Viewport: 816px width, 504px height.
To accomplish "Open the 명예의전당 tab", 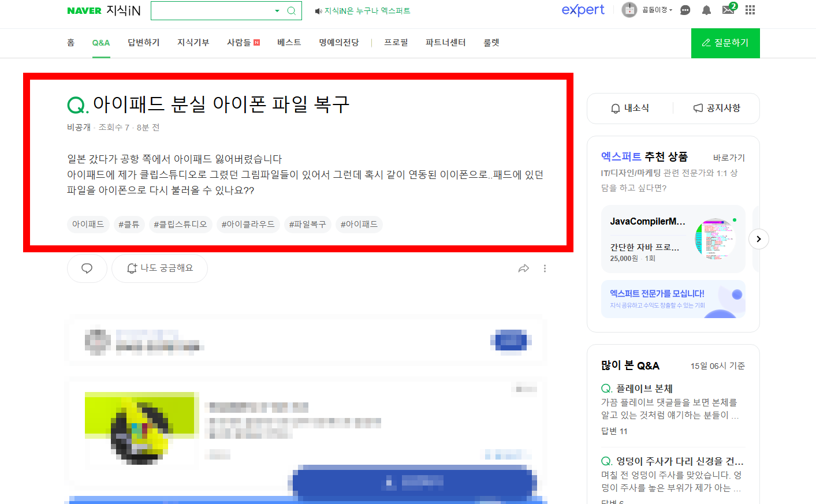I will (x=339, y=43).
